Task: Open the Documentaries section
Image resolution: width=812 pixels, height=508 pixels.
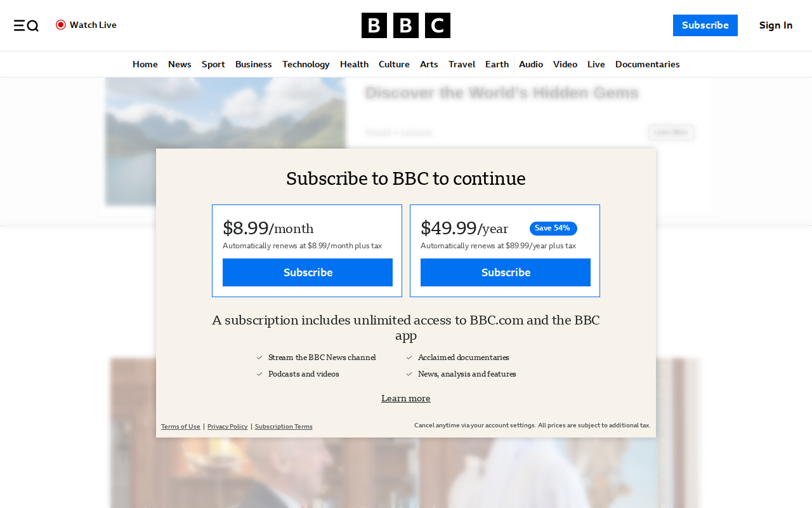Action: (x=648, y=64)
